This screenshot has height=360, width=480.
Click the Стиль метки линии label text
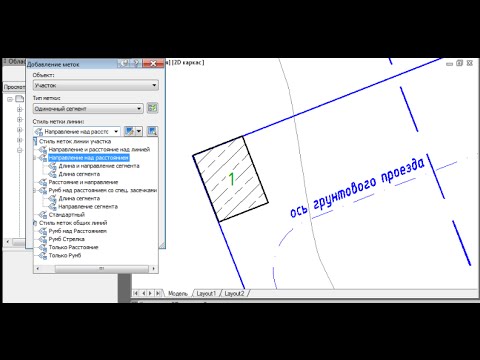coord(58,121)
